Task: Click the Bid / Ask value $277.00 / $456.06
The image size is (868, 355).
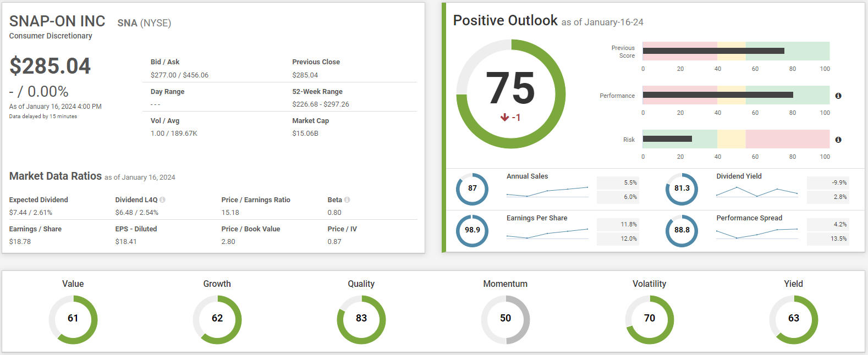Action: coord(179,75)
